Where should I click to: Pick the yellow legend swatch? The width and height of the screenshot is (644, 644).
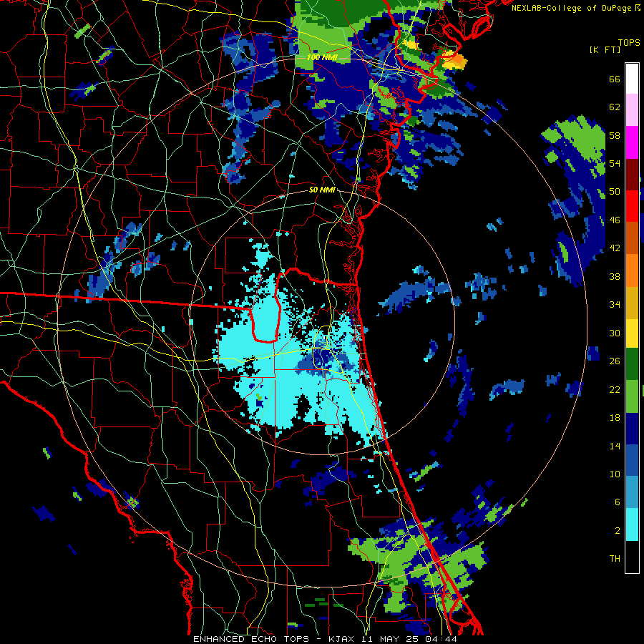point(632,333)
